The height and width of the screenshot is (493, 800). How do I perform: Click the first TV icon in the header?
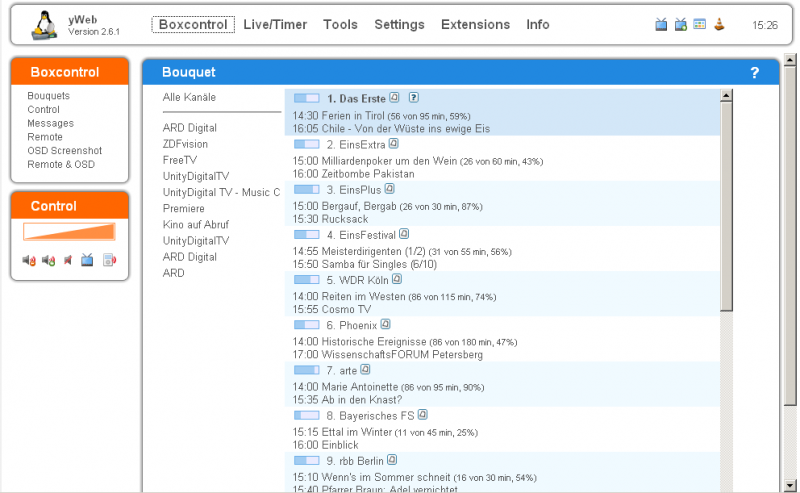(661, 24)
